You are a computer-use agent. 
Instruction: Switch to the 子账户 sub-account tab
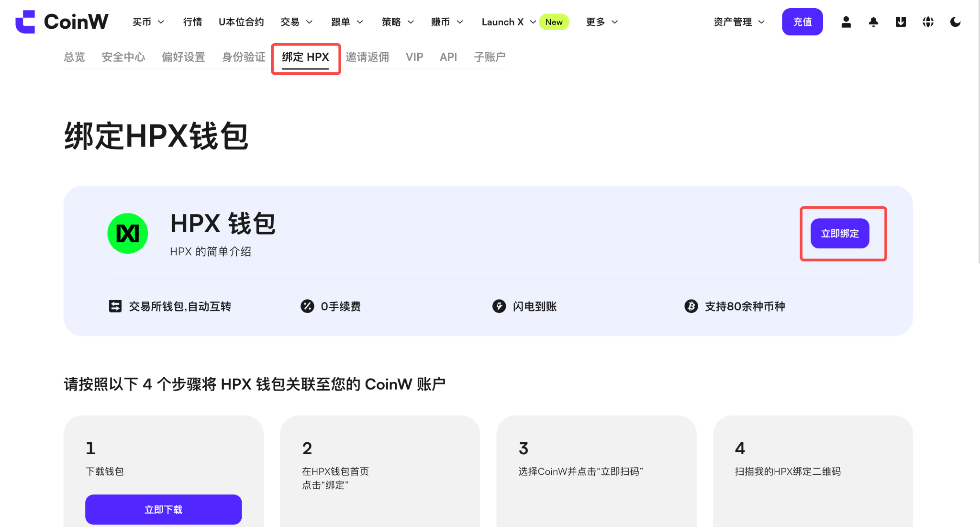click(x=490, y=57)
